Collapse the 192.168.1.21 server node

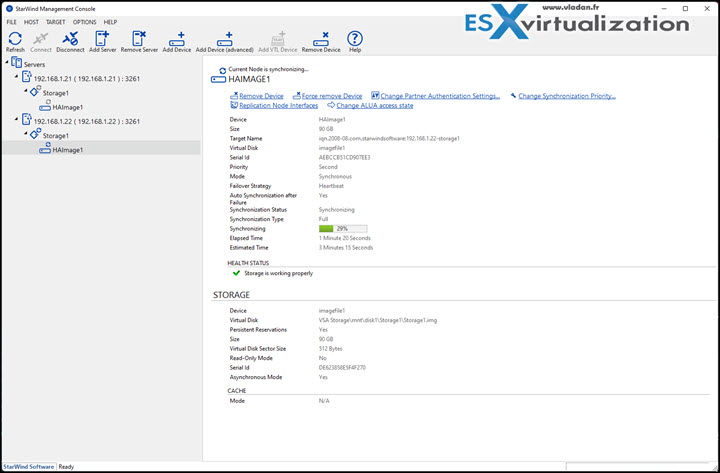(x=17, y=76)
